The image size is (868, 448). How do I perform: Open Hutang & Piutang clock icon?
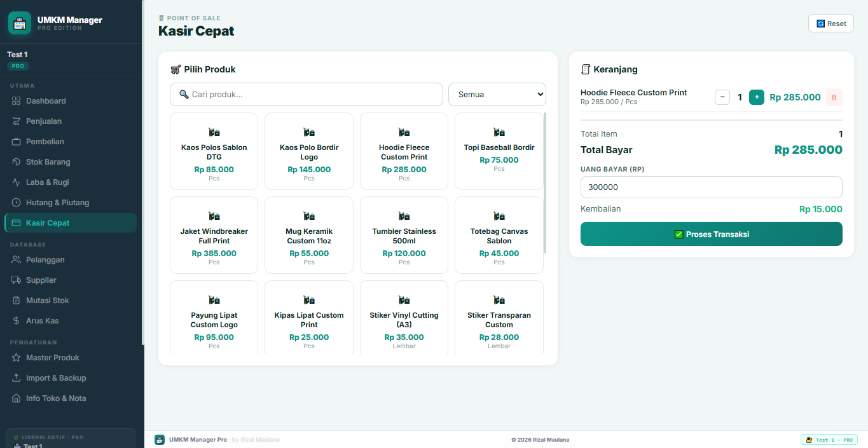click(17, 203)
